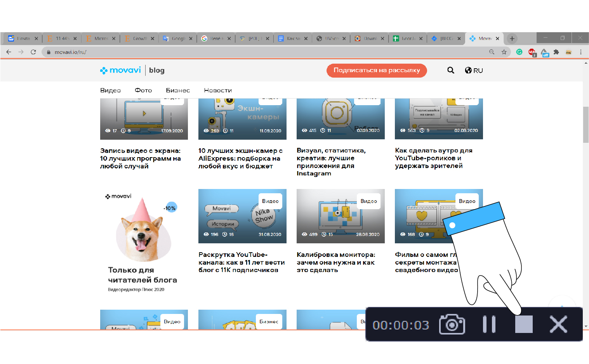Open the Extensions puzzle icon

click(x=556, y=52)
